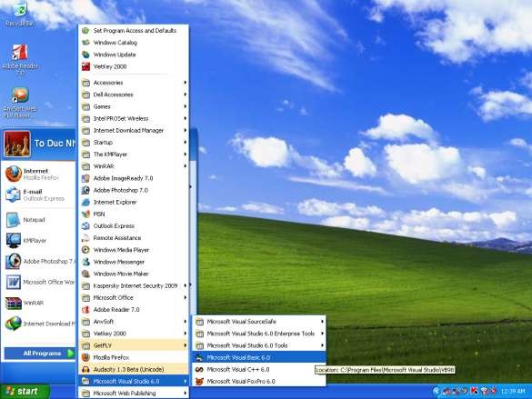
Task: Open Adobe Reader 7.0 desktop shortcut
Action: [20, 59]
